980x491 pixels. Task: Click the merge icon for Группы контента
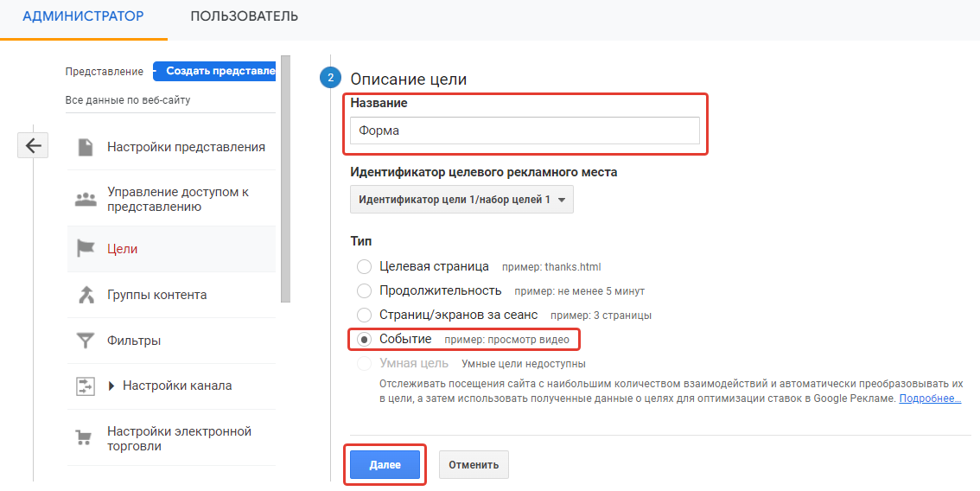[x=86, y=295]
